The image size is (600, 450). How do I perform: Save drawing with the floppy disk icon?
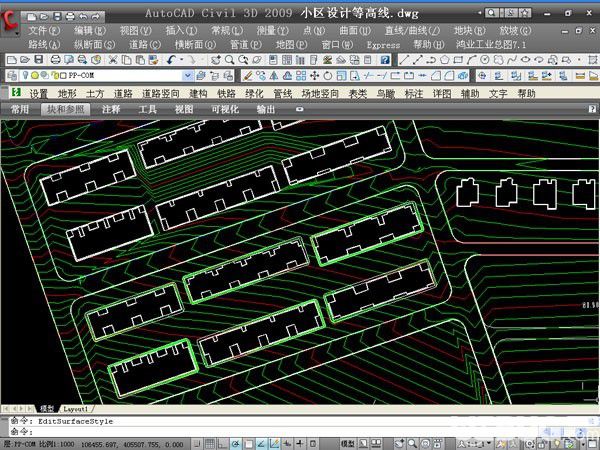[39, 60]
